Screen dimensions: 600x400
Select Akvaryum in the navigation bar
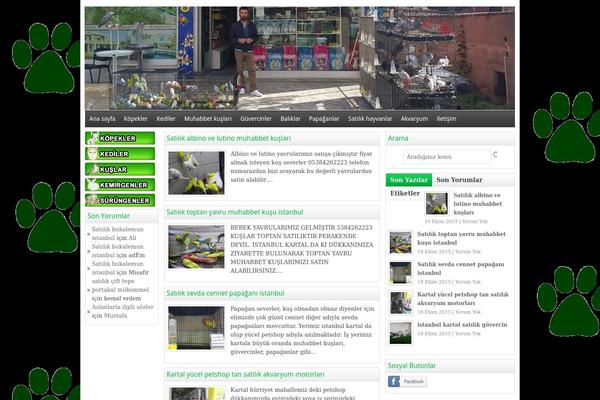click(414, 119)
